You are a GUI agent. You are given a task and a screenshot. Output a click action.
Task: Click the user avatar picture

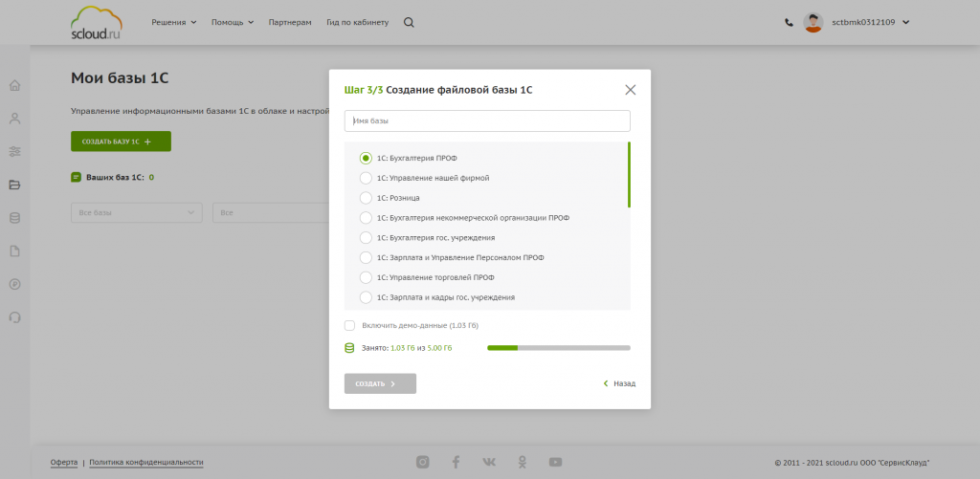[x=813, y=23]
